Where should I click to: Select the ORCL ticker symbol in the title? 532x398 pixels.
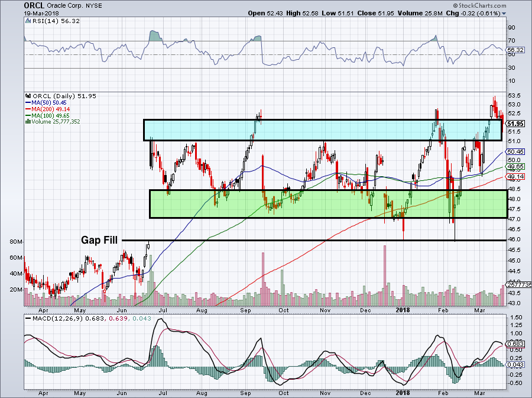[34, 5]
